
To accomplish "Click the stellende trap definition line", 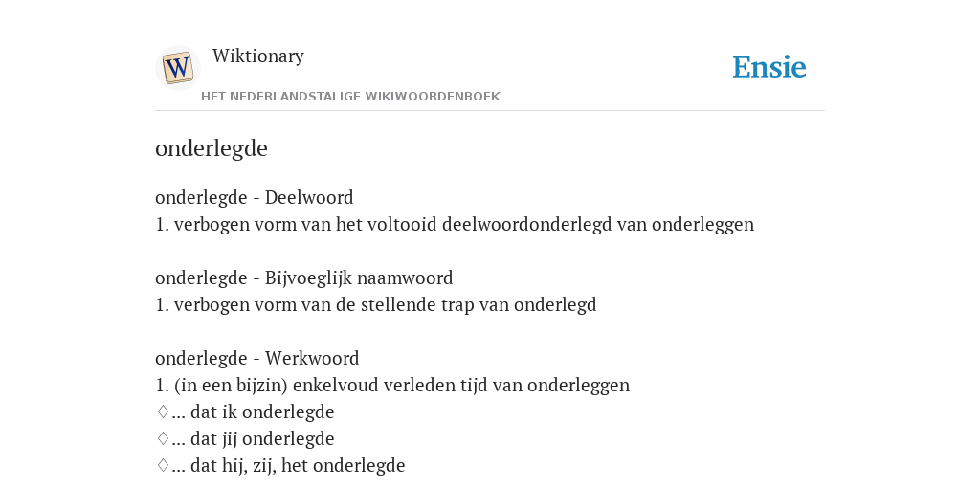I will 376,304.
